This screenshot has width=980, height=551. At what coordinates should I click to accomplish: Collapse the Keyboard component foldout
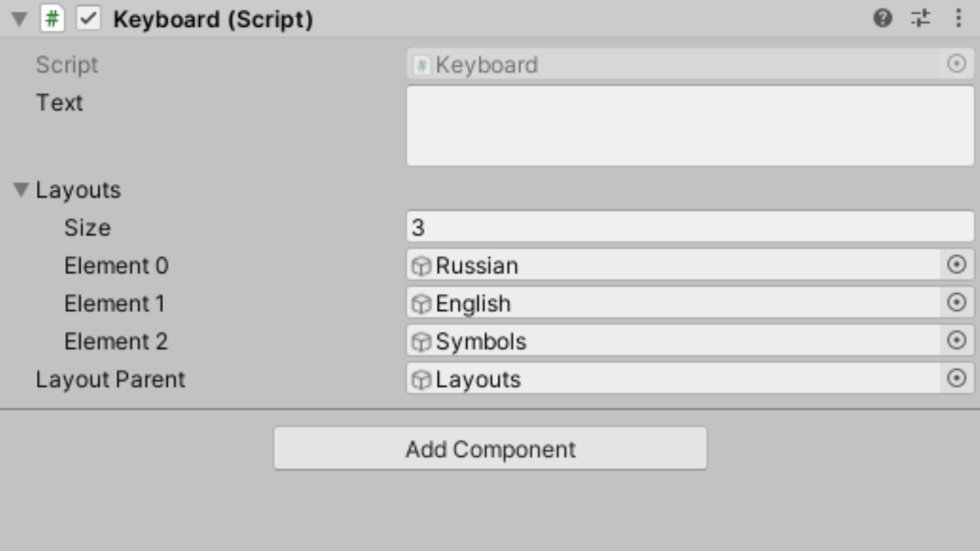(x=19, y=19)
